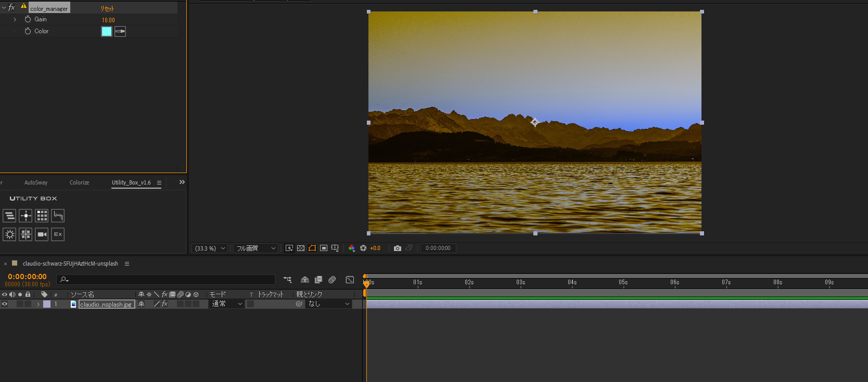Open the magnification (33.3 %) dropdown
Viewport: 868px width, 382px height.
[210, 248]
